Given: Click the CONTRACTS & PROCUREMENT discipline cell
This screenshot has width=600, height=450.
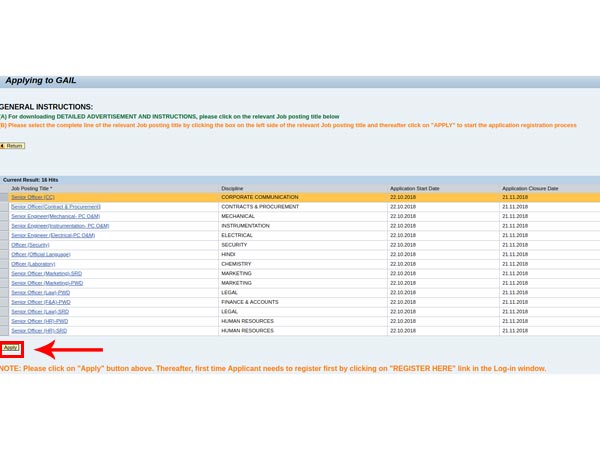Looking at the screenshot, I should [x=260, y=207].
